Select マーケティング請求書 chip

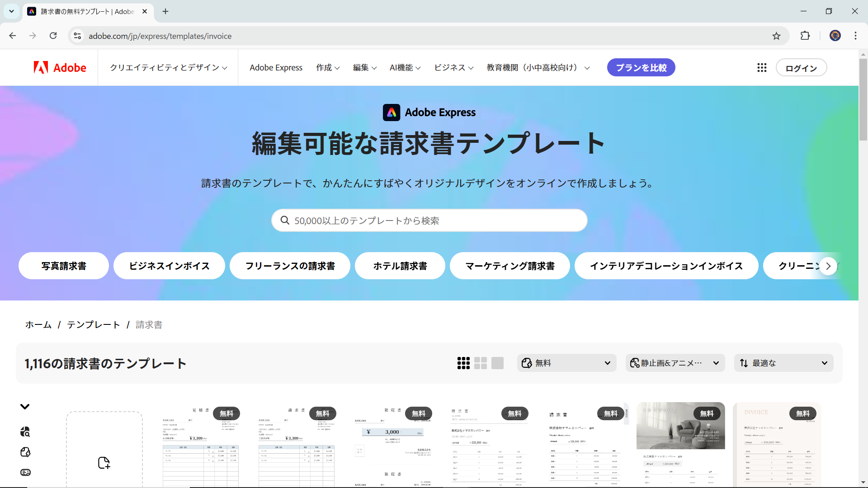pyautogui.click(x=510, y=266)
